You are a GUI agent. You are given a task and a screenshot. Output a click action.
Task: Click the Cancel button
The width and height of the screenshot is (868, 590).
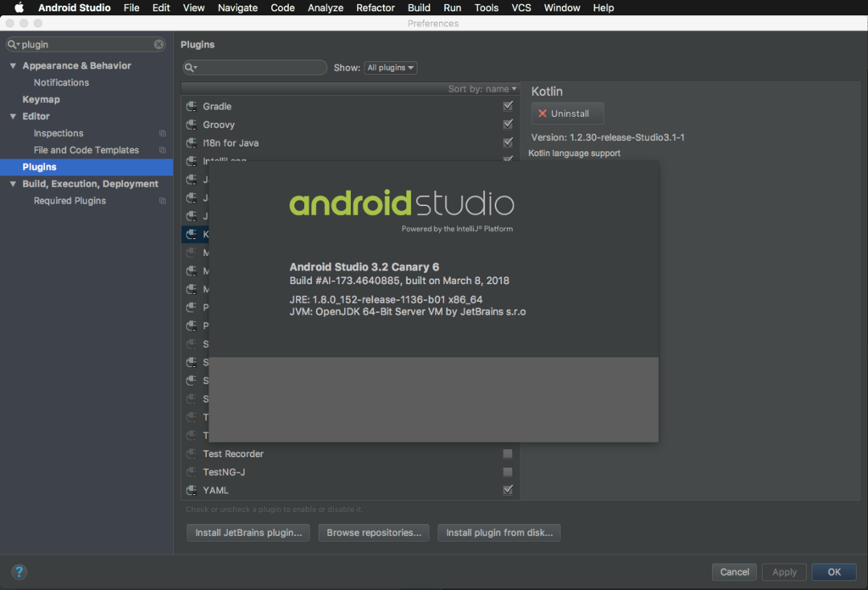click(734, 571)
